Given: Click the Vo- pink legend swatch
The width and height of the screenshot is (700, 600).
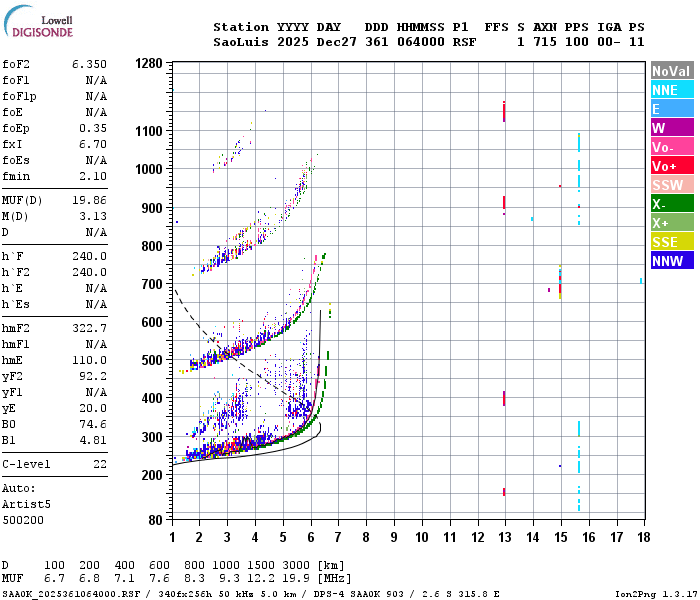Looking at the screenshot, I should point(672,146).
